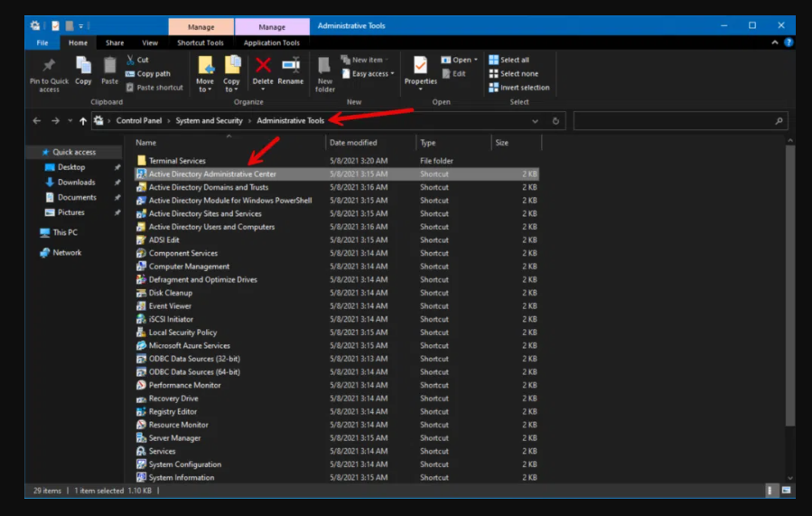Open the File menu tab

[x=42, y=42]
